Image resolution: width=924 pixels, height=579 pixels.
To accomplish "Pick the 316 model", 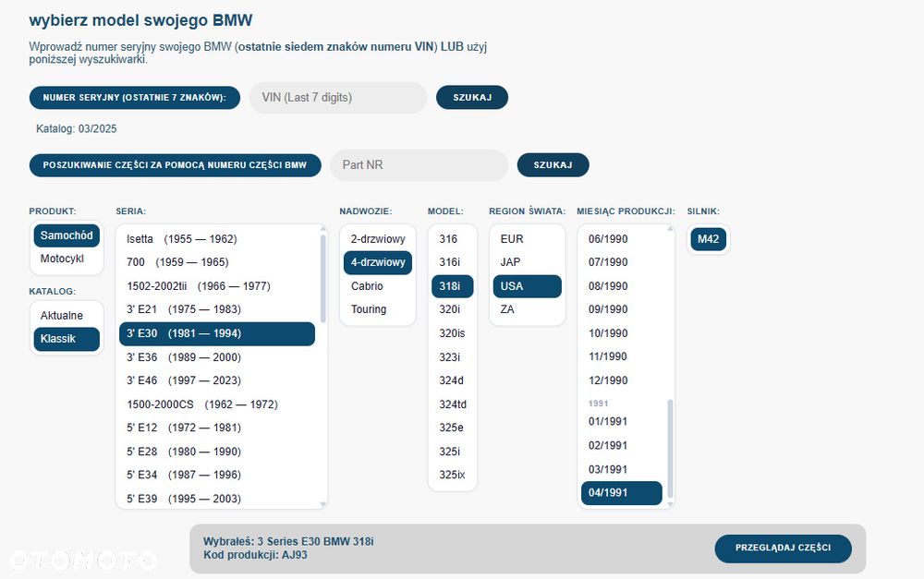I will pyautogui.click(x=452, y=239).
